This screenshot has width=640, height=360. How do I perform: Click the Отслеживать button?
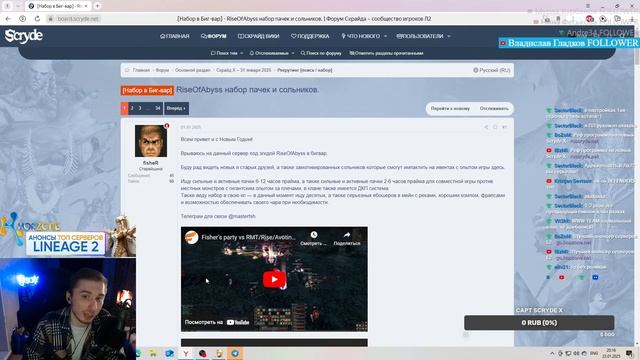(x=494, y=109)
